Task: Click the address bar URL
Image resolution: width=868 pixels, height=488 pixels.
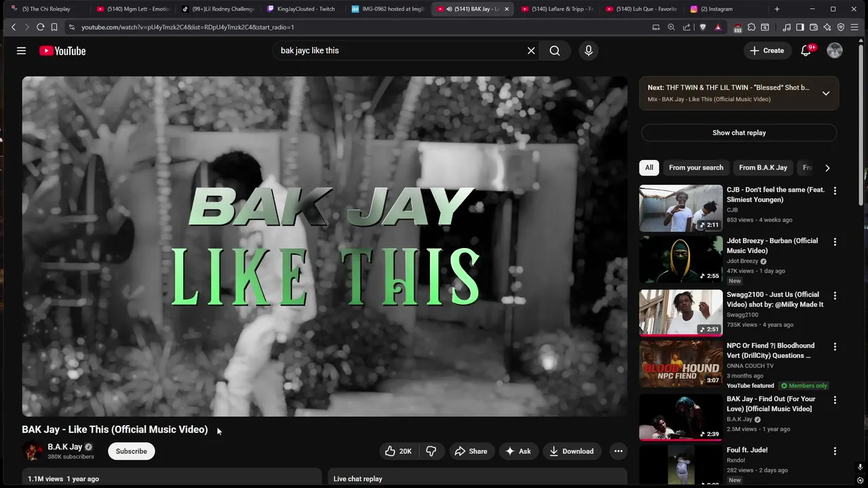Action: pyautogui.click(x=188, y=27)
